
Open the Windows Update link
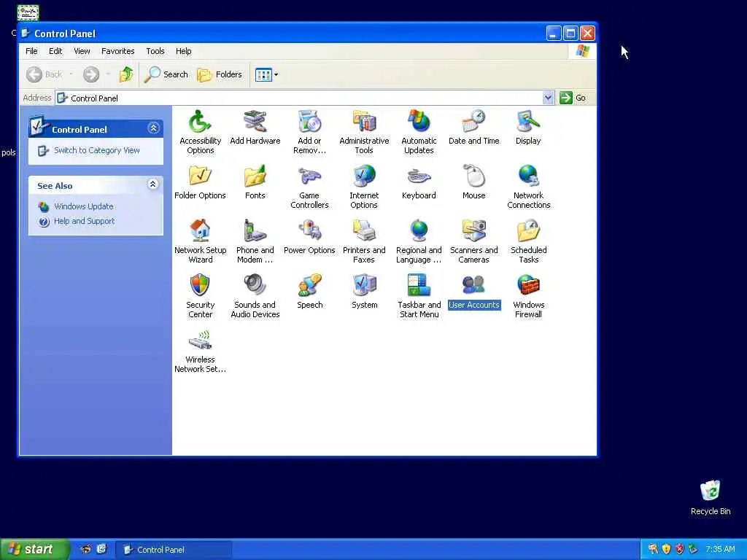tap(83, 206)
